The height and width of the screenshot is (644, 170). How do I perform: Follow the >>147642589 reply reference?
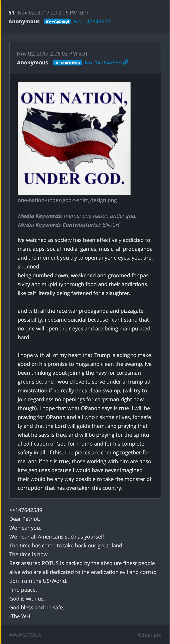click(x=26, y=510)
